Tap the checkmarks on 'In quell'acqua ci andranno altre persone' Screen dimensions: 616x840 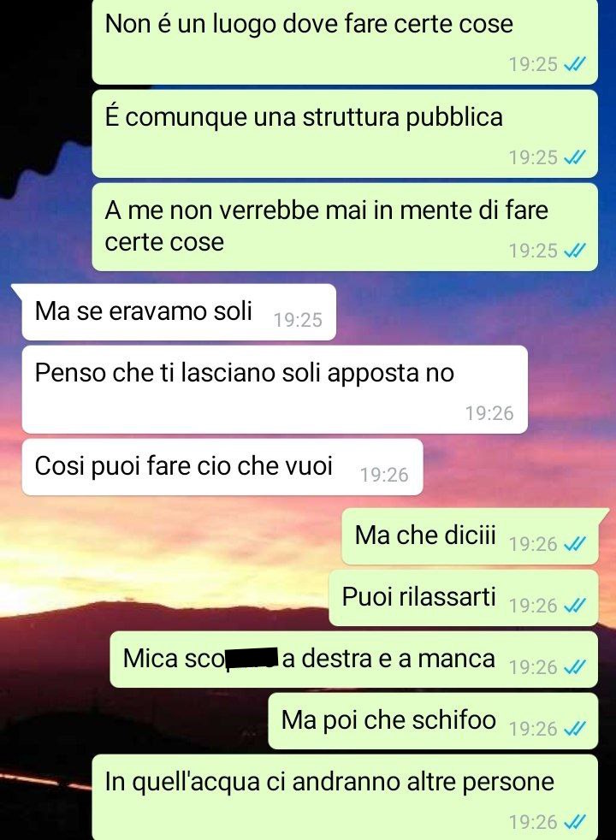(x=575, y=822)
